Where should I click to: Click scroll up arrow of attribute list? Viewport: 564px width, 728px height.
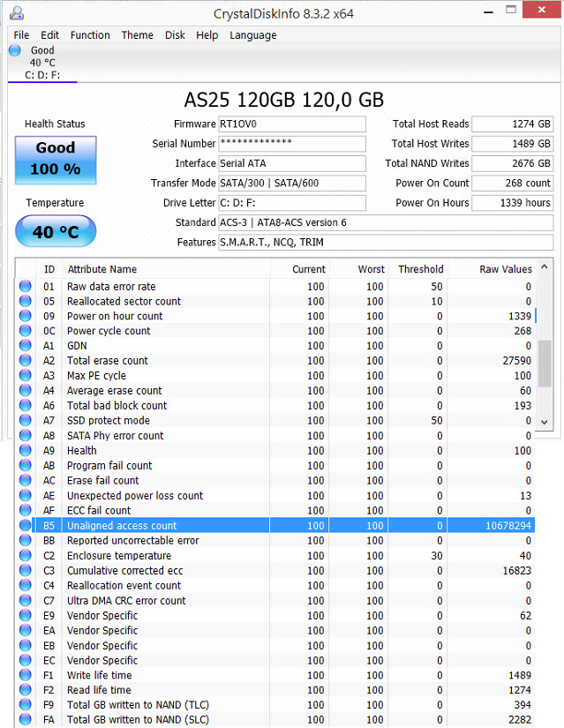545,267
